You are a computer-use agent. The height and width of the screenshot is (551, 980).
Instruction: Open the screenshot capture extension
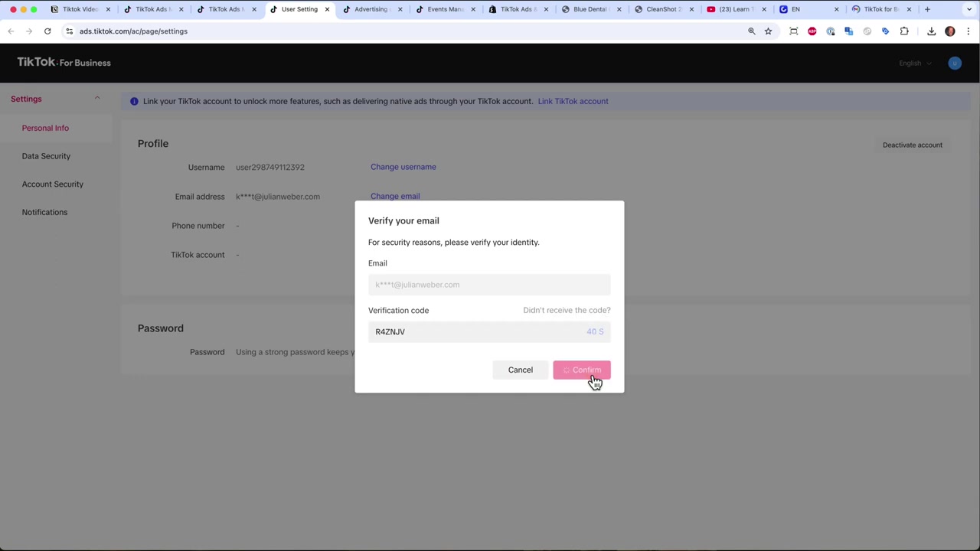coord(794,31)
